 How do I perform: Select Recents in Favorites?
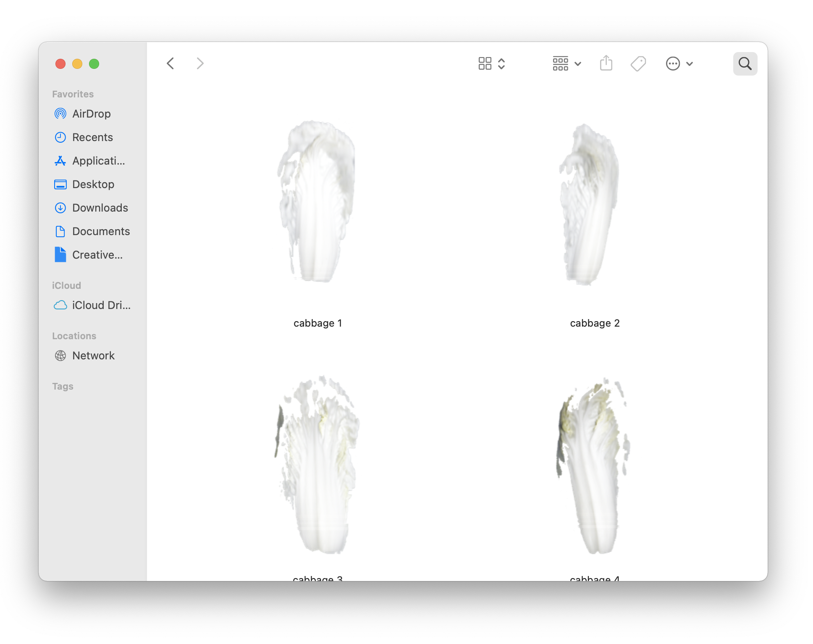pos(92,137)
